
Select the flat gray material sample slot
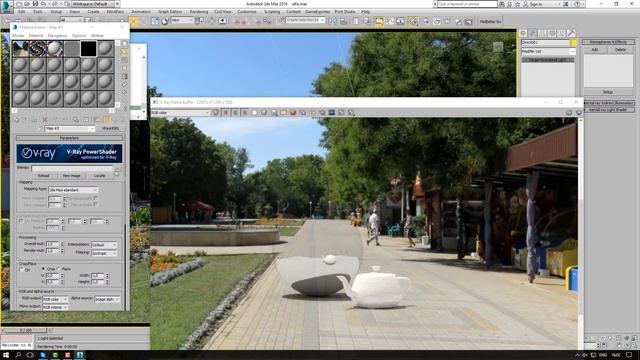(x=71, y=49)
